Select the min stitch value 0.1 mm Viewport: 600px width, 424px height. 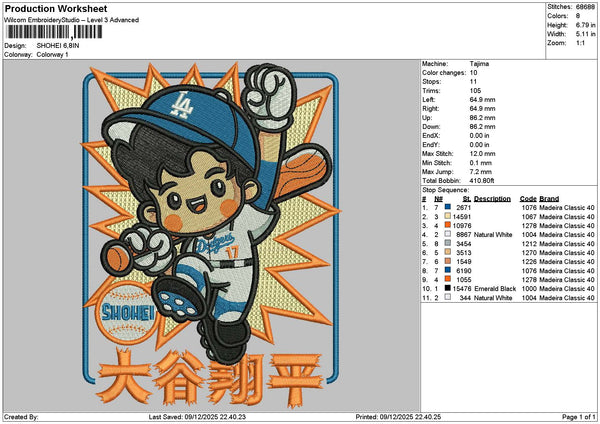point(481,163)
